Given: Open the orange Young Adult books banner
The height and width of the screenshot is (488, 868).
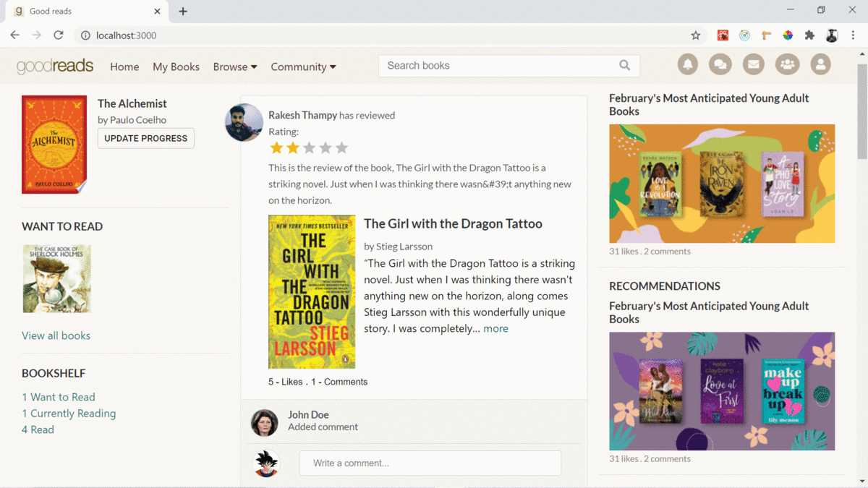Looking at the screenshot, I should coord(722,184).
